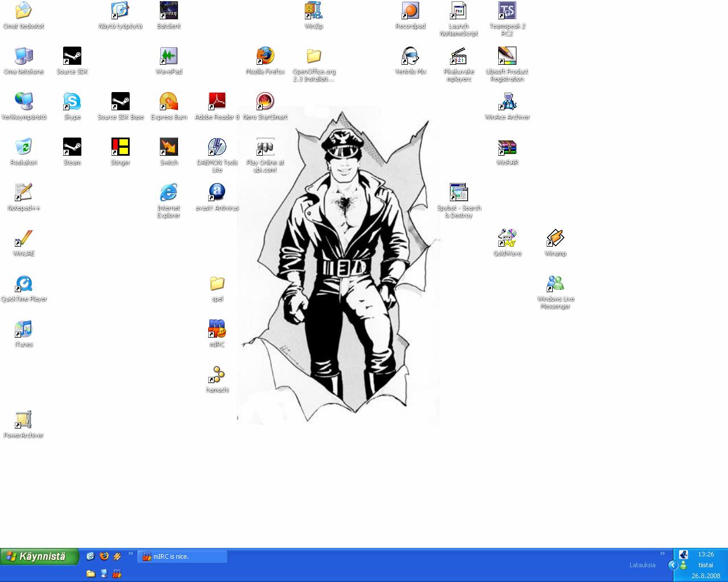Select the Notepad++ desktop shortcut

coord(23,197)
